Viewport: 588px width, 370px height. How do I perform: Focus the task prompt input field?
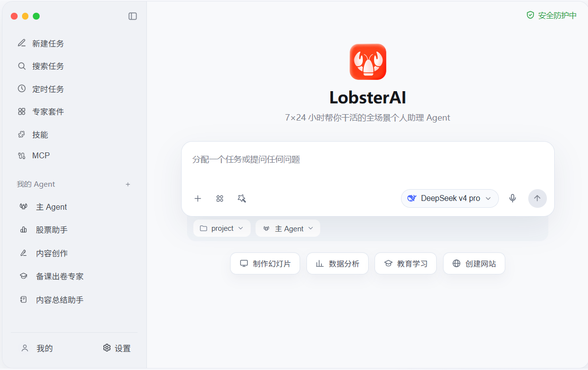point(368,164)
